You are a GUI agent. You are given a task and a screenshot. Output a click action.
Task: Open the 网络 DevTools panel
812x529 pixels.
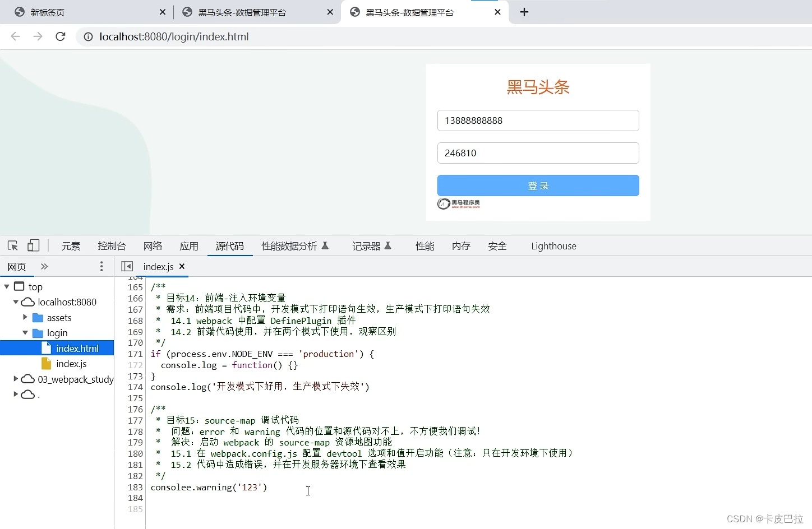(x=153, y=245)
